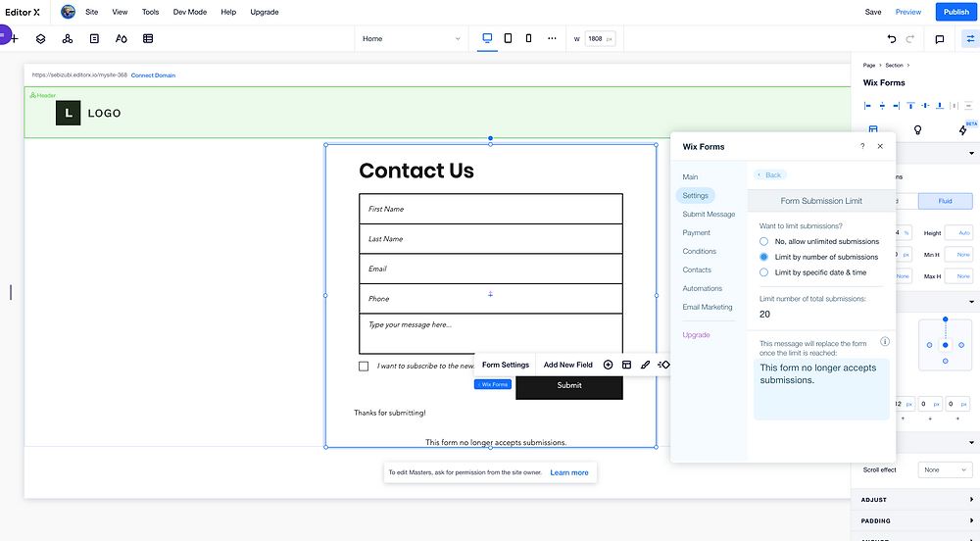This screenshot has width=980, height=541.
Task: Open help question mark in Wix Forms dialog
Action: click(862, 146)
